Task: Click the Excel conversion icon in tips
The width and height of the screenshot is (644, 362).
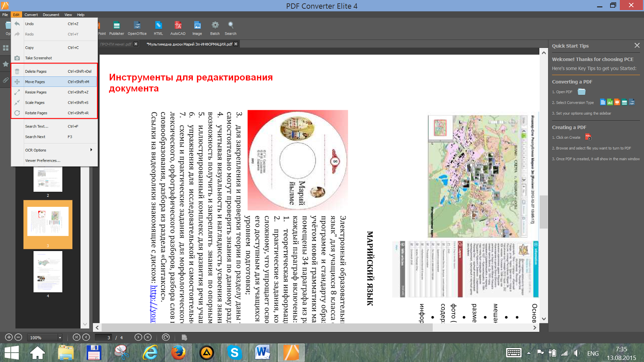Action: click(x=610, y=102)
